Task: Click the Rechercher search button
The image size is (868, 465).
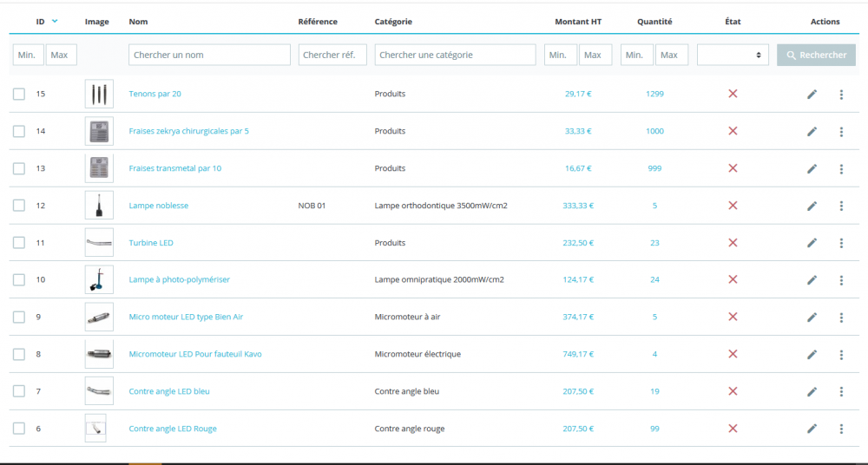Action: 816,55
